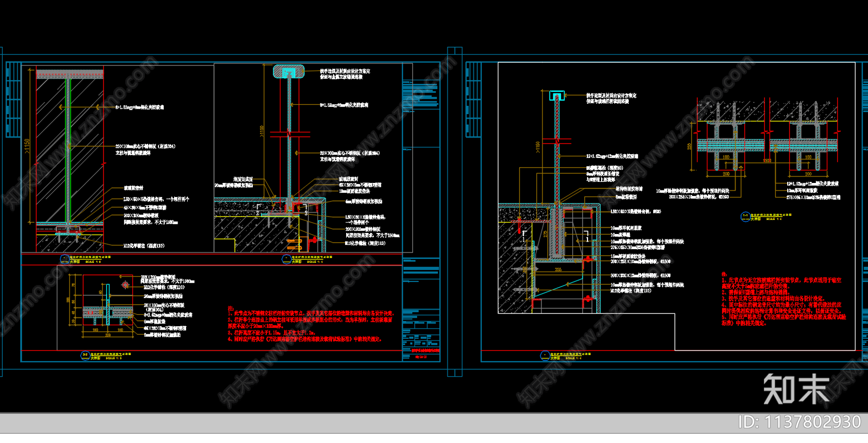Screen dimensions: 868x443
Task: Select the note "栏杆高度不宜小于1.15m"
Action: (x=258, y=332)
